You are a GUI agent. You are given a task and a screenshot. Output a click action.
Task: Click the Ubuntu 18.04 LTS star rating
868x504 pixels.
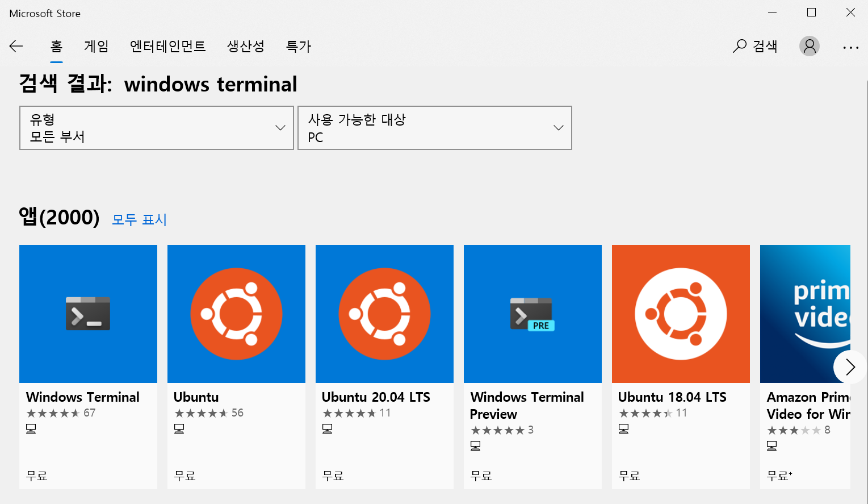click(x=653, y=413)
